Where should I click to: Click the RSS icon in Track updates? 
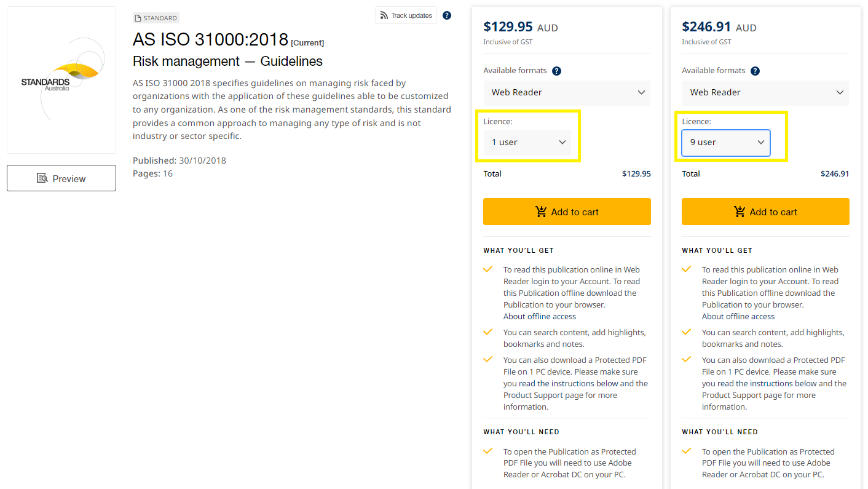384,15
